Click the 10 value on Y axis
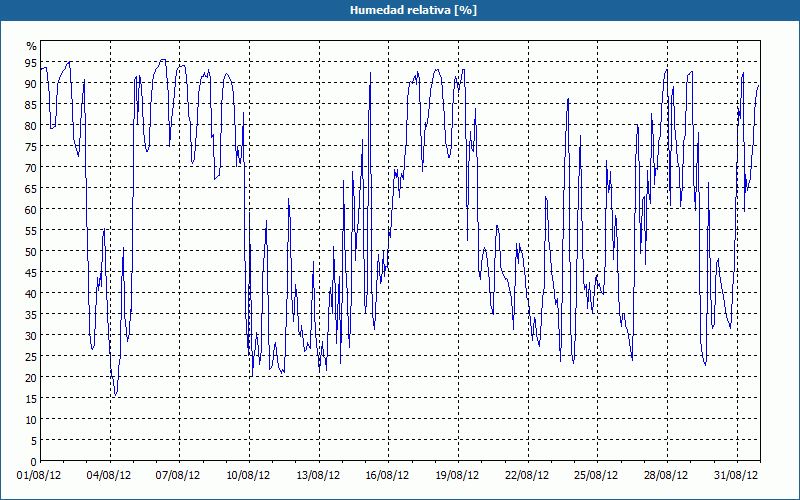Viewport: 800px width, 500px height. pos(31,419)
